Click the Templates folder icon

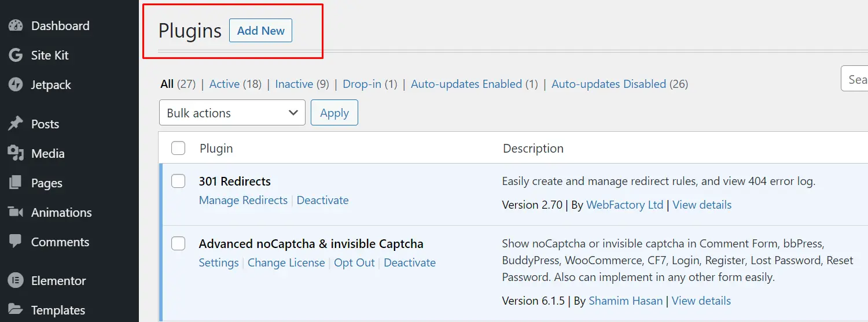pos(16,310)
